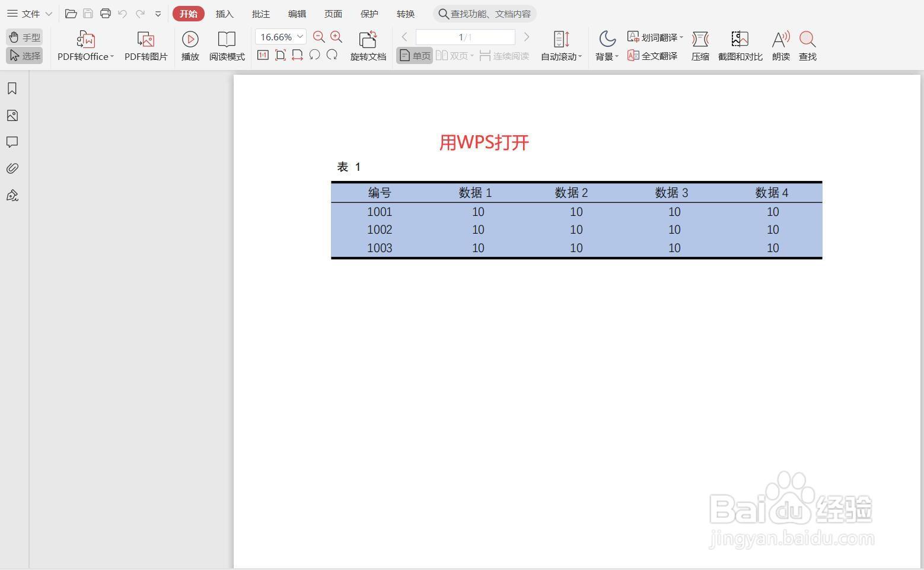Image resolution: width=924 pixels, height=570 pixels.
Task: Toggle 连续阅读 continuous reading
Action: tap(504, 56)
